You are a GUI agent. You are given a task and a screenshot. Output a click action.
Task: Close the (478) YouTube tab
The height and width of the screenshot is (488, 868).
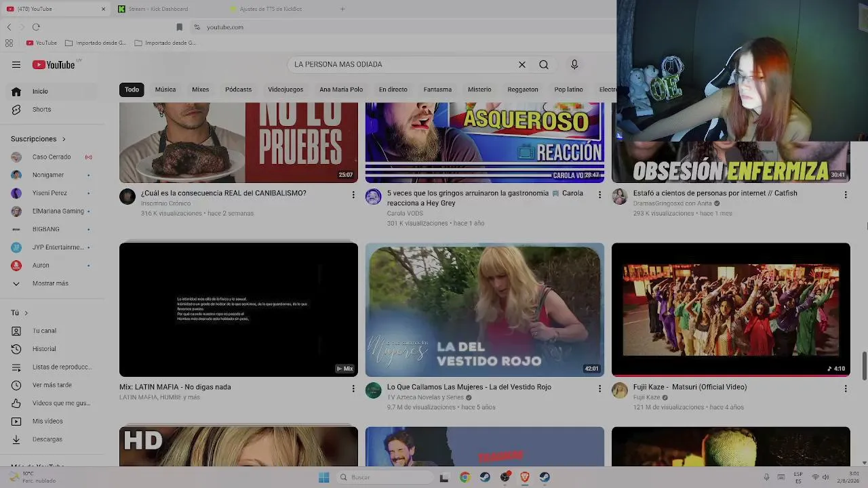103,9
